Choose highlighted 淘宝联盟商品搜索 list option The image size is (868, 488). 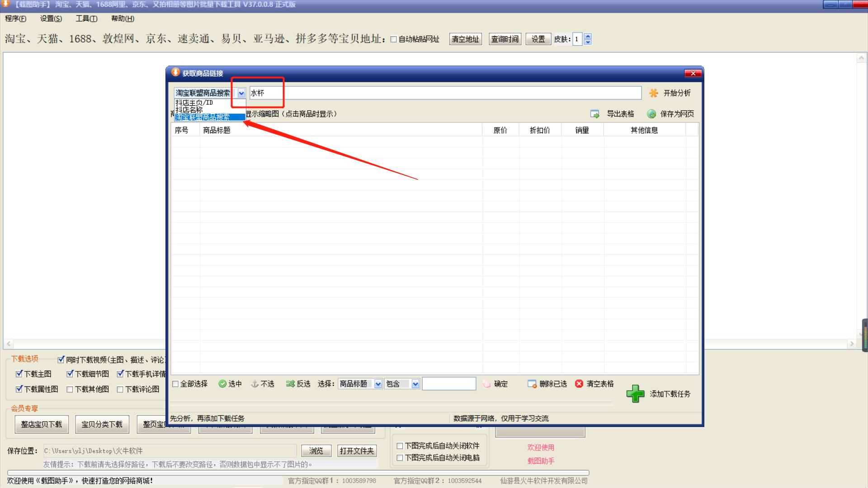[x=210, y=117]
